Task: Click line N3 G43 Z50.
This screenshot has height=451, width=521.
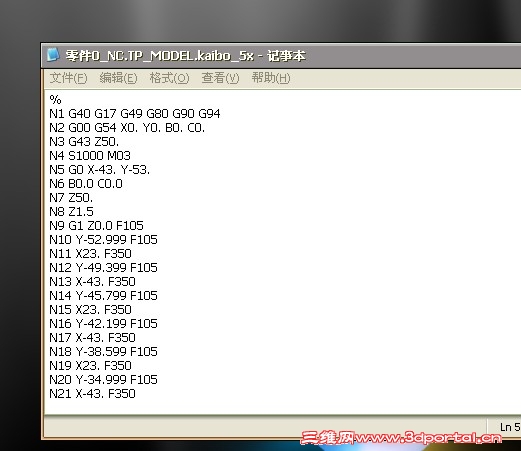Action: [x=84, y=142]
